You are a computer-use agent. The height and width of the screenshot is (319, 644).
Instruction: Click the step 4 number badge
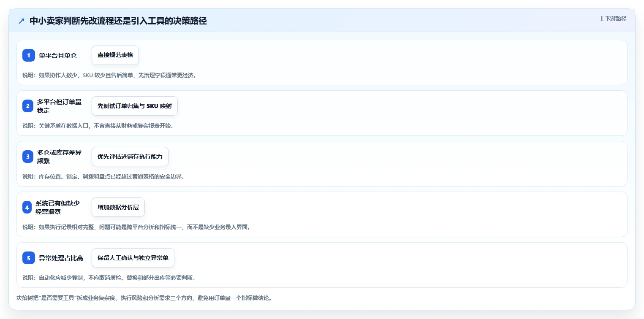pos(27,207)
